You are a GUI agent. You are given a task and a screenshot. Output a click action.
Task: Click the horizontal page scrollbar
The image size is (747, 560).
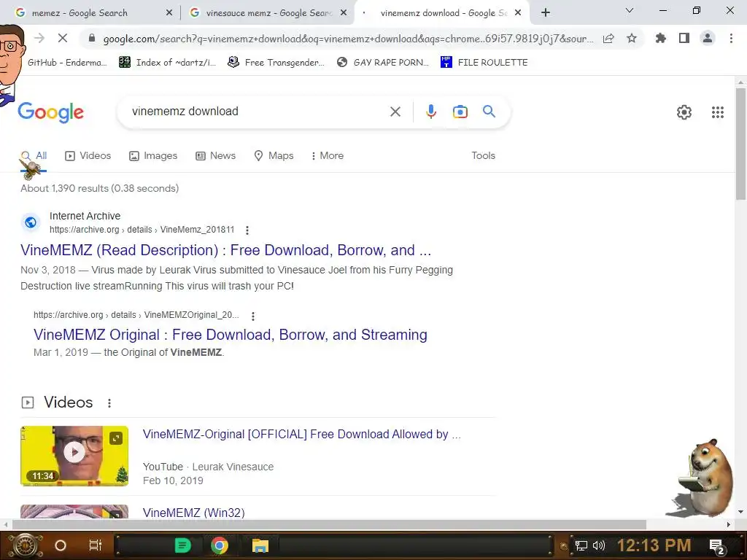point(329,525)
